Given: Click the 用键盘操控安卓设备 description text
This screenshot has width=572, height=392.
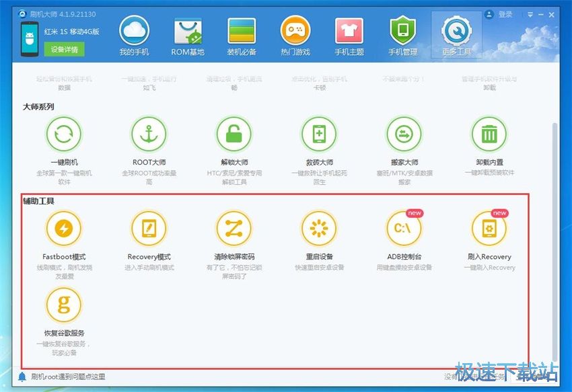Looking at the screenshot, I should [404, 268].
